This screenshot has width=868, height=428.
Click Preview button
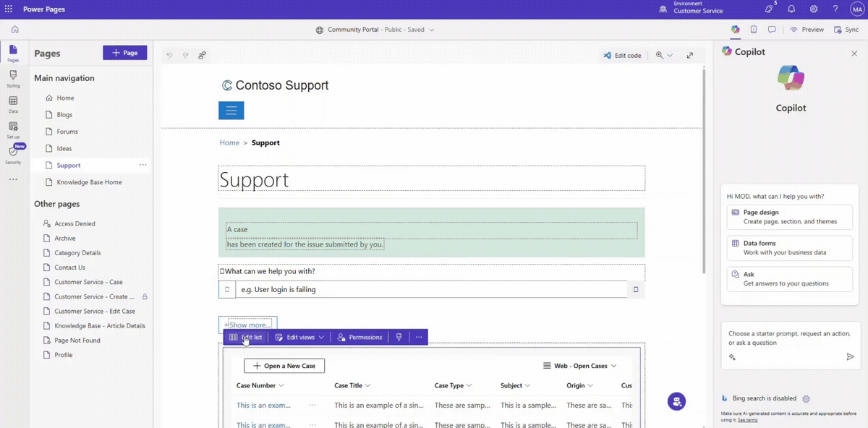tap(807, 30)
